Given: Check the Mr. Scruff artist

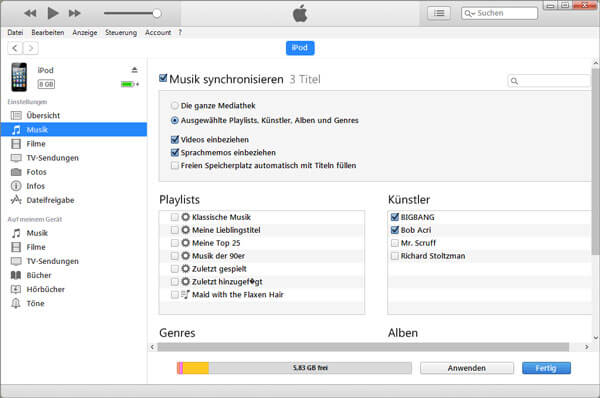Looking at the screenshot, I should (395, 243).
